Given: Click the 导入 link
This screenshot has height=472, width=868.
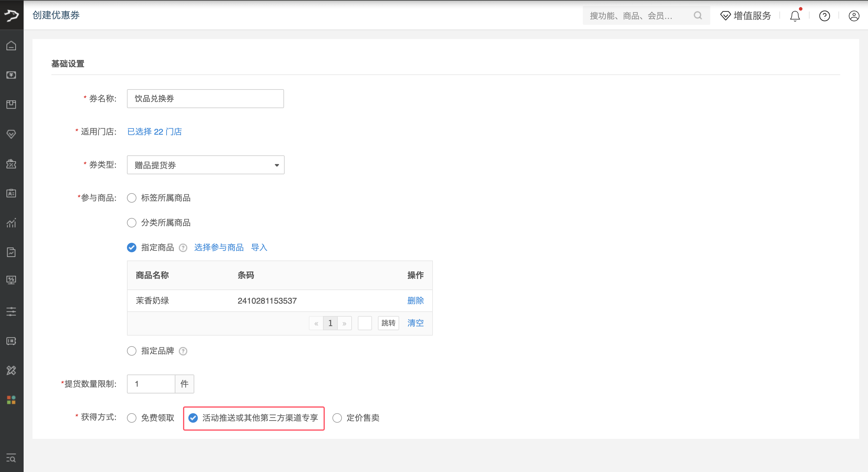Looking at the screenshot, I should pos(259,248).
